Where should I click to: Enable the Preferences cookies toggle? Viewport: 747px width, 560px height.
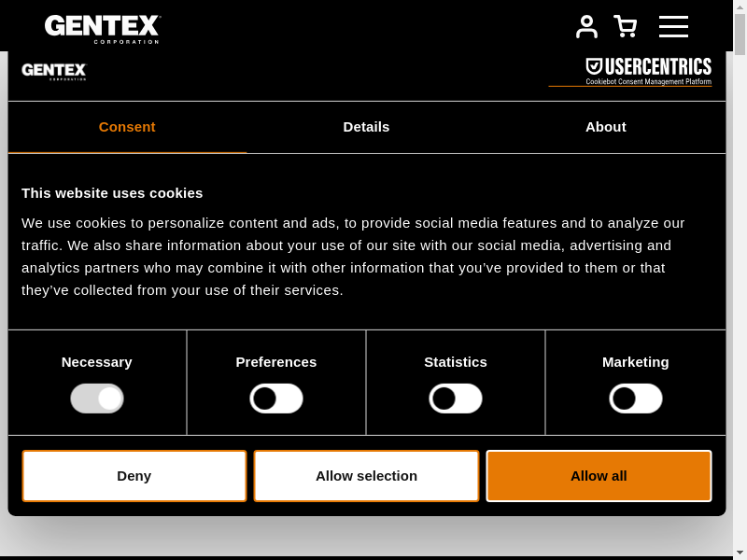pyautogui.click(x=276, y=399)
